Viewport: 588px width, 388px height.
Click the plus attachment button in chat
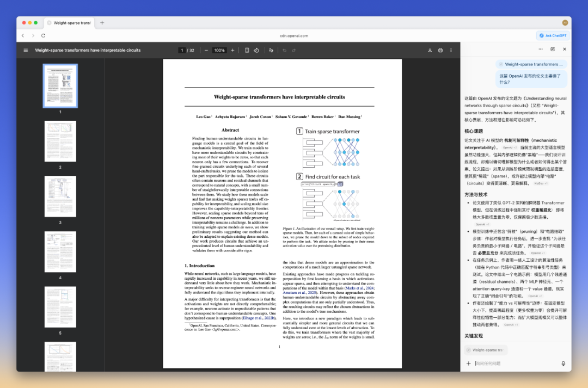(x=468, y=363)
